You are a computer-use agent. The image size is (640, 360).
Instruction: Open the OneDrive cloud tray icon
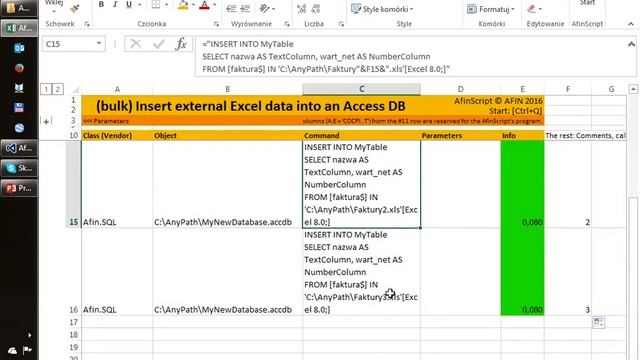pos(12,350)
